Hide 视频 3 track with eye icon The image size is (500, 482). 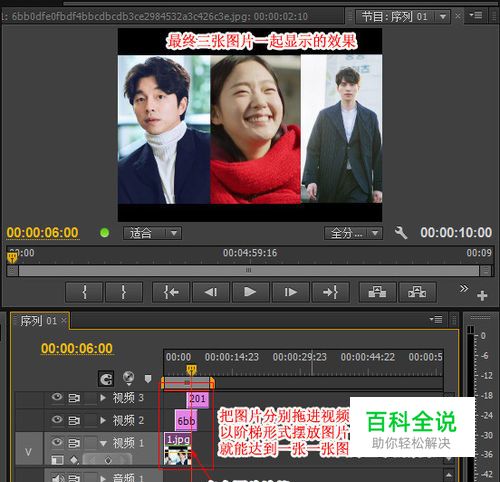click(x=57, y=397)
